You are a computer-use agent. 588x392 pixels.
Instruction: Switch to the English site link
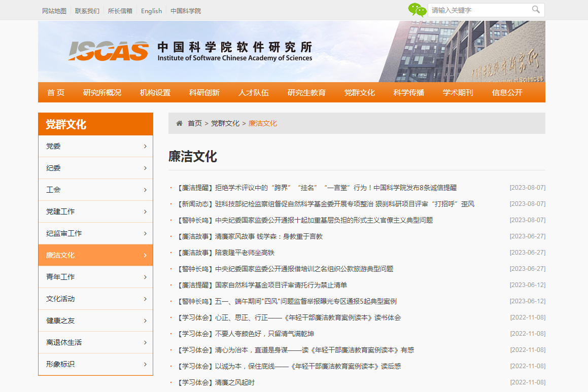pos(151,11)
